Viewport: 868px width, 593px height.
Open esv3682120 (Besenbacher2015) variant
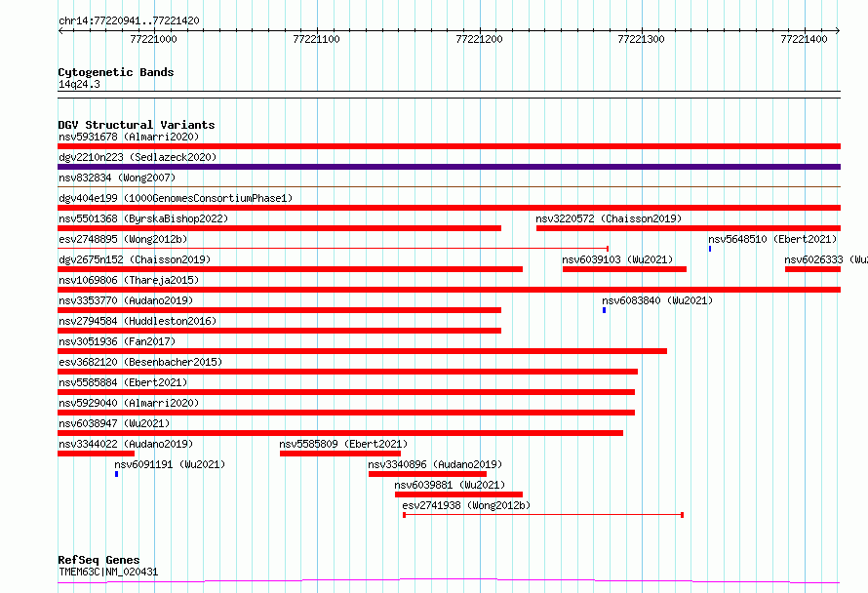[x=140, y=362]
